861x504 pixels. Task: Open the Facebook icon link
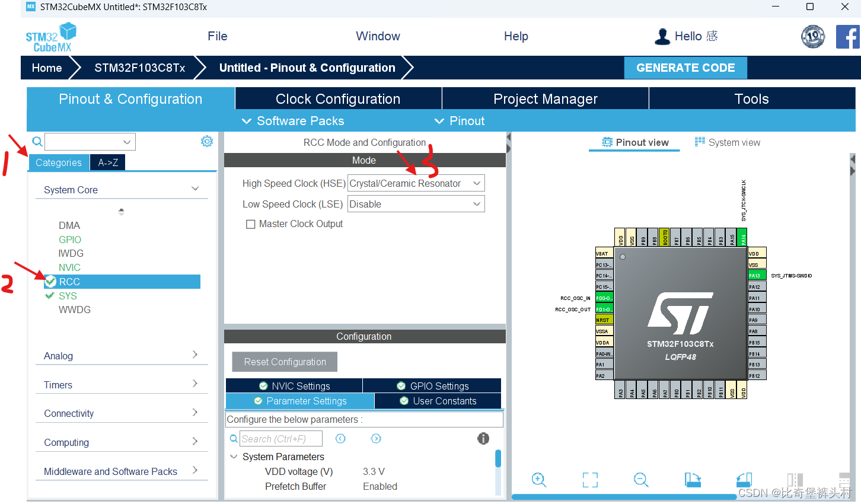pos(848,37)
